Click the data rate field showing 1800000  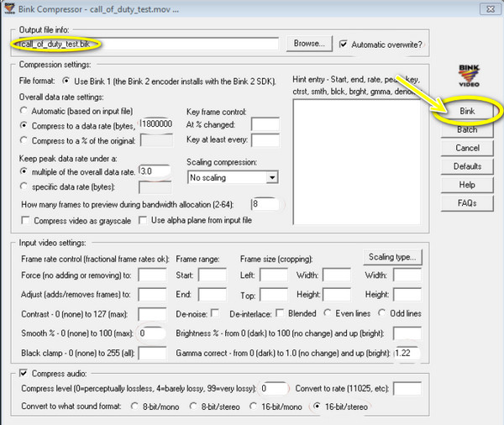tap(156, 124)
